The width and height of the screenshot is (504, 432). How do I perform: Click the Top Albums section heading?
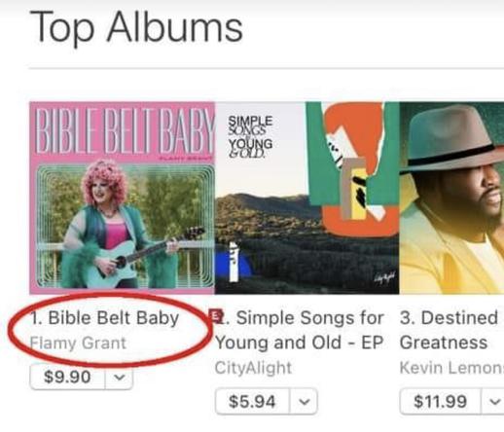tap(136, 27)
